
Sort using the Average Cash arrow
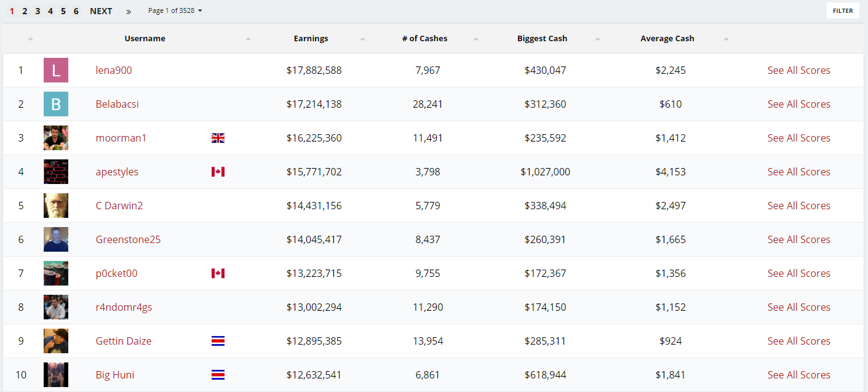pos(726,38)
